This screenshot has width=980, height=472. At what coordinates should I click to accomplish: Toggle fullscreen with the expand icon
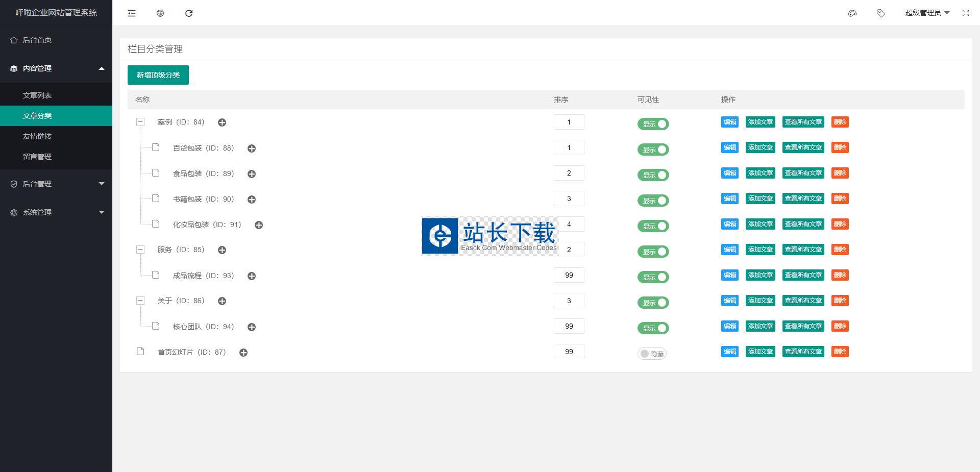click(965, 13)
